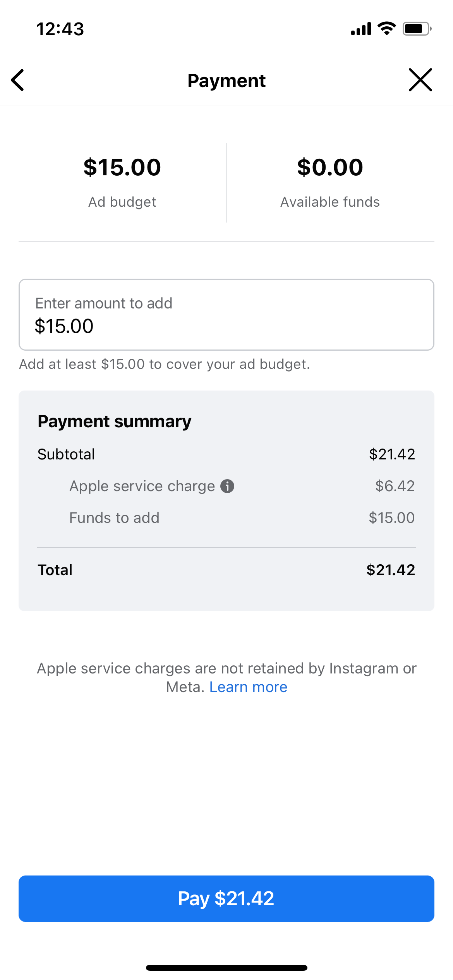Screen dimensions: 453x980
Task: Select the Payment summary heading
Action: click(x=114, y=421)
